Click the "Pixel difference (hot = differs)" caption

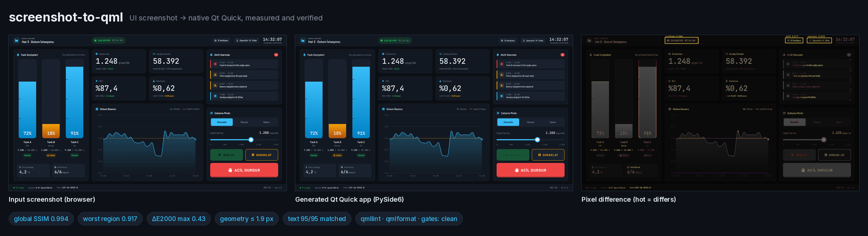coord(629,200)
